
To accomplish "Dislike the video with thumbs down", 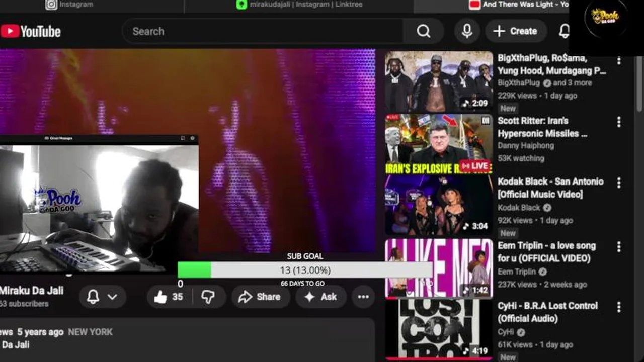I will pos(208,297).
